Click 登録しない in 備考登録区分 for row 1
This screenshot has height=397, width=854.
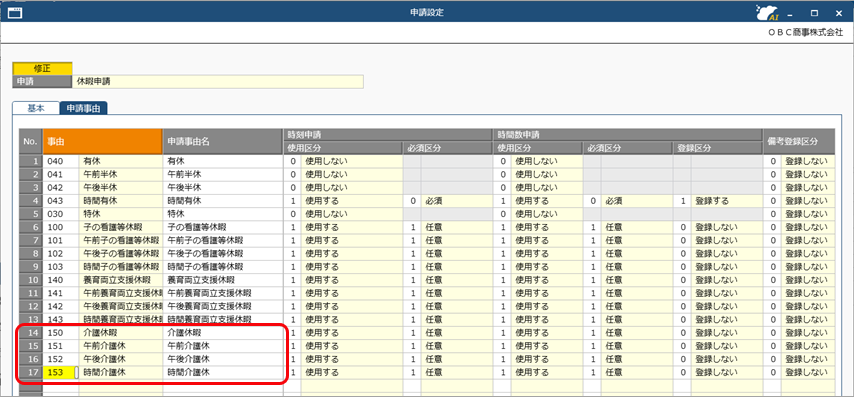click(x=807, y=161)
